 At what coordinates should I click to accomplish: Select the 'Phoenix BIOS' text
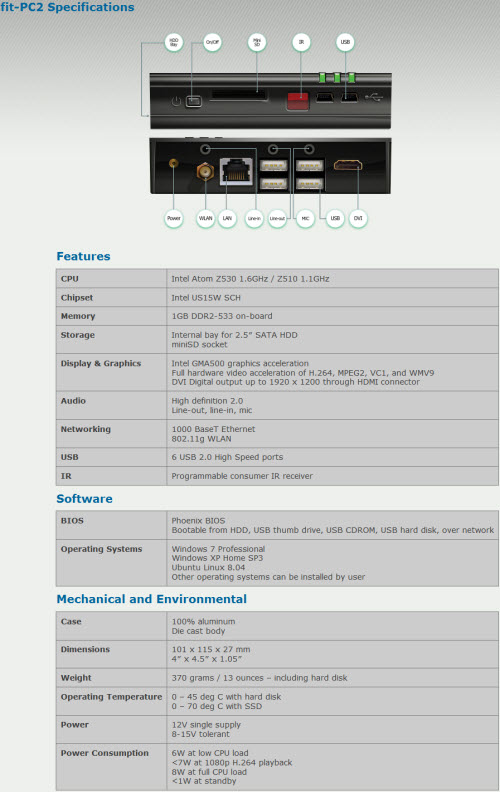198,521
